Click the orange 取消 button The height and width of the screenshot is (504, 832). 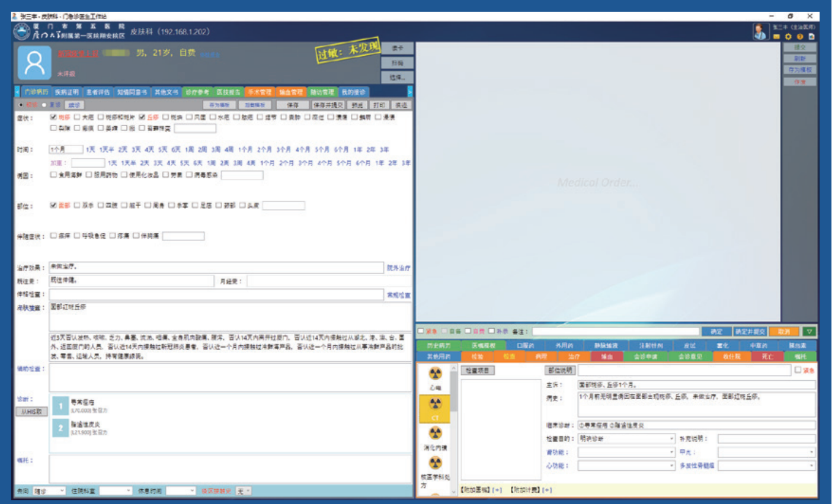[x=783, y=332]
